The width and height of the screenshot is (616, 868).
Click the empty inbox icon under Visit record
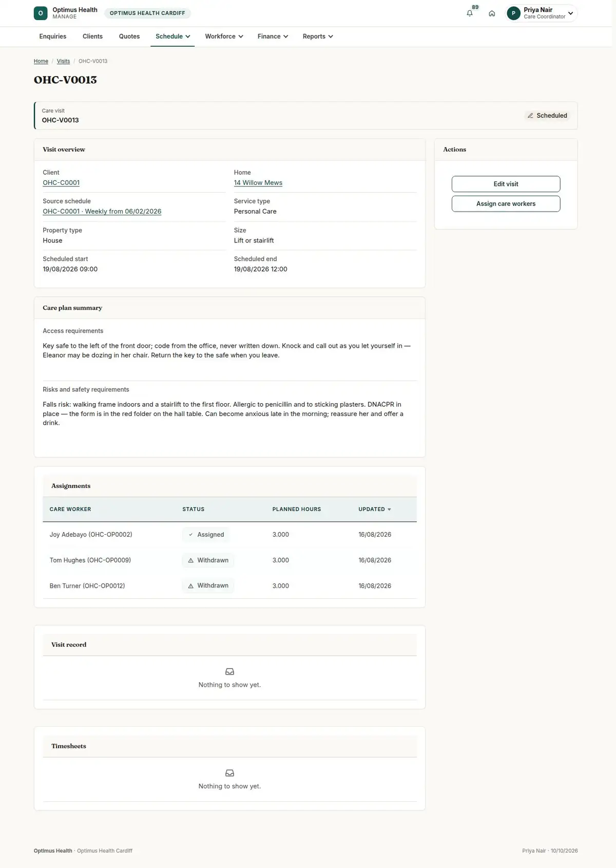coord(230,672)
